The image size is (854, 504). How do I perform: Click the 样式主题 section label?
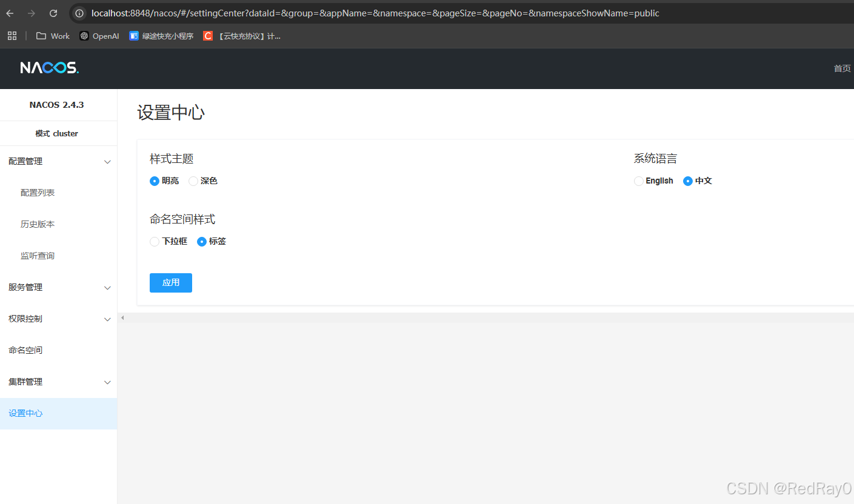tap(172, 159)
